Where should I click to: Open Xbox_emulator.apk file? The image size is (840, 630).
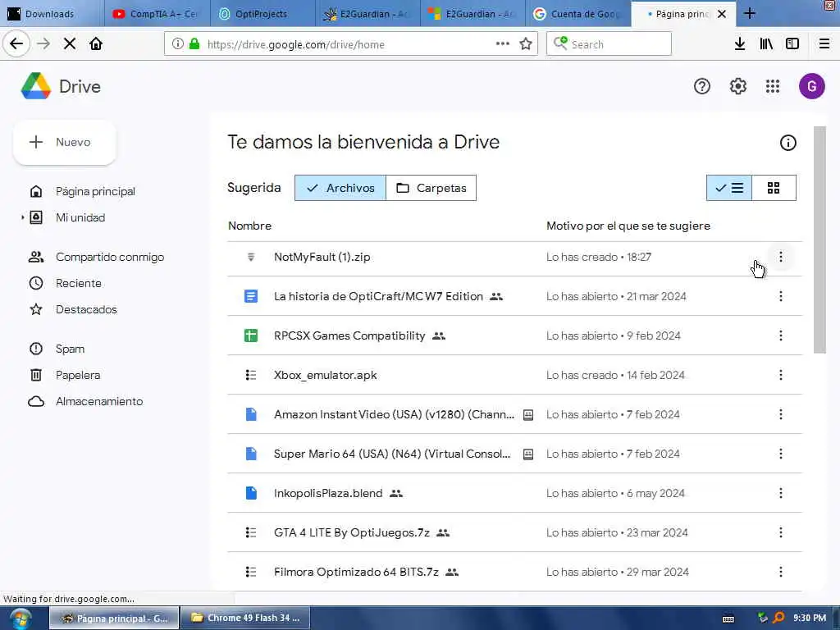click(x=325, y=375)
